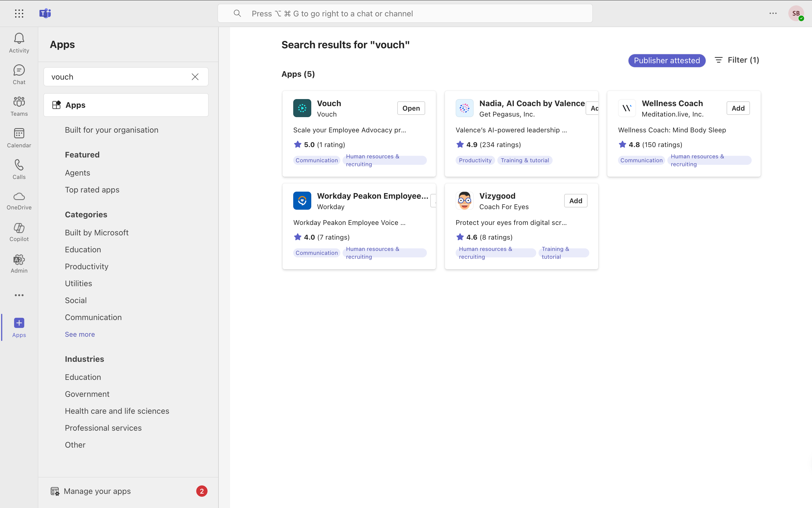This screenshot has width=812, height=508.
Task: Open the Admin app icon
Action: coord(19,260)
